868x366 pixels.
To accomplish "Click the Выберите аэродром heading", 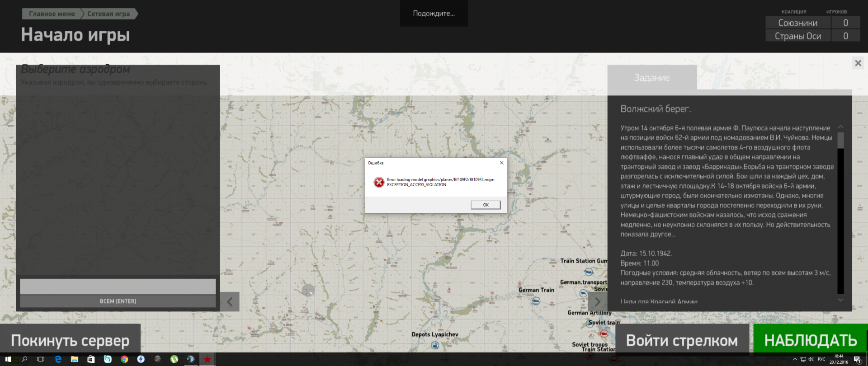I will tap(75, 69).
